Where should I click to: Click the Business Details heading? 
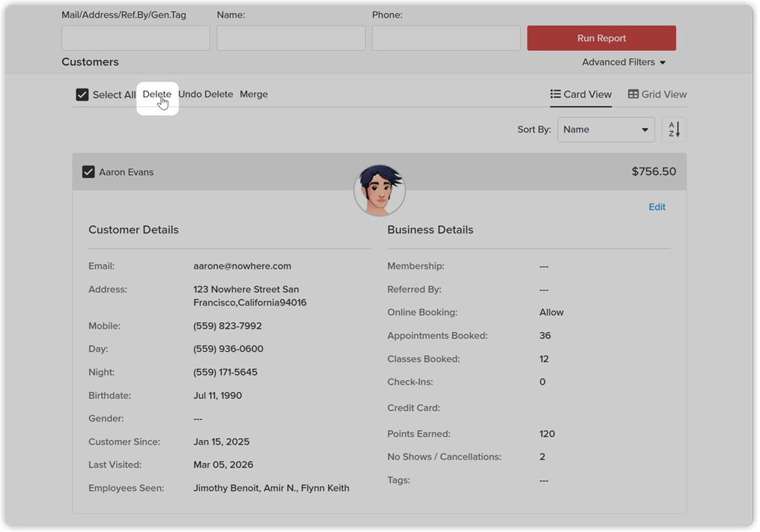coord(430,230)
